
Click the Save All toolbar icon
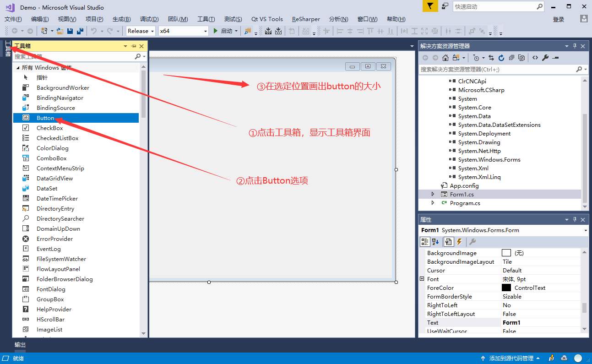click(80, 31)
